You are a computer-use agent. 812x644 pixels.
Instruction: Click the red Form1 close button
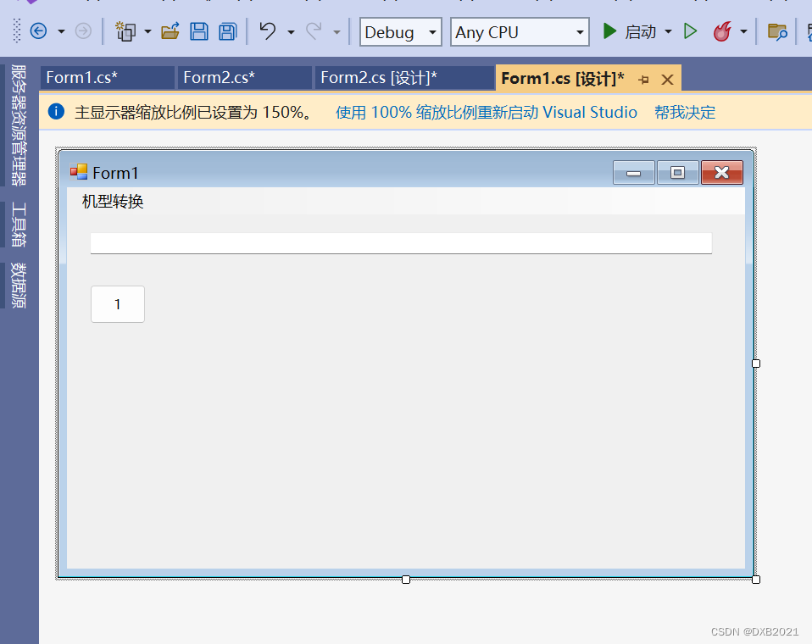722,172
